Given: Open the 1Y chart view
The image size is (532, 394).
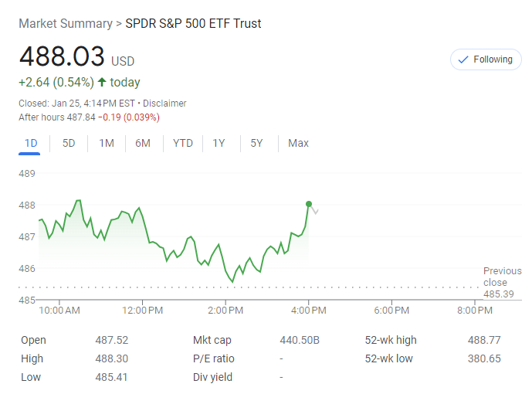Looking at the screenshot, I should (x=219, y=143).
